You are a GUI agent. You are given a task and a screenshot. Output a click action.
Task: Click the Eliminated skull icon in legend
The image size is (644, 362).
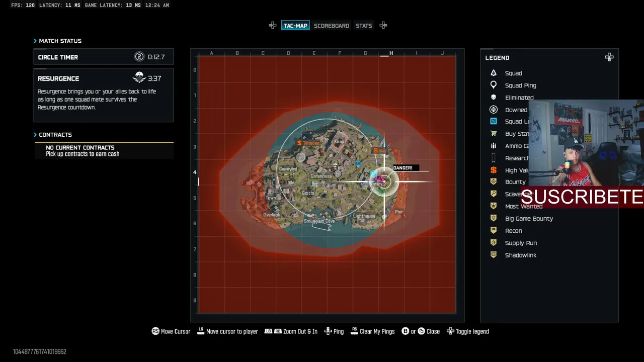(x=494, y=97)
